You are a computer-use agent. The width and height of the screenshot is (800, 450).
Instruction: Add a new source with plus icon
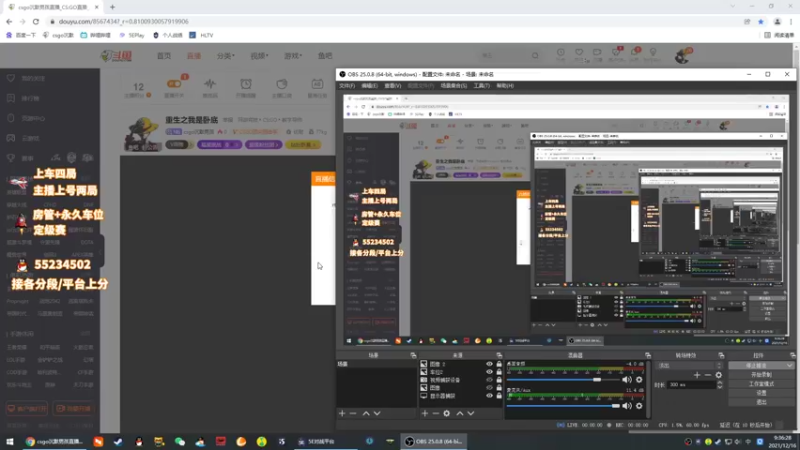click(424, 413)
